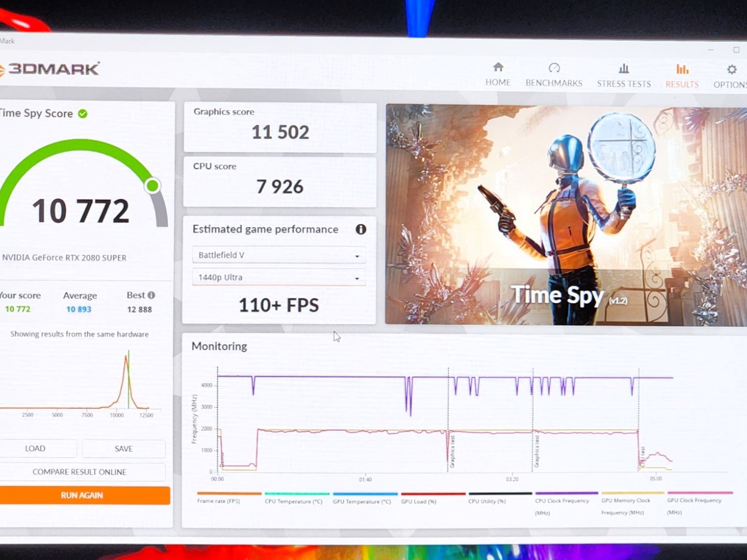
Task: Click the Graphics score 11 502 value
Action: tap(280, 132)
